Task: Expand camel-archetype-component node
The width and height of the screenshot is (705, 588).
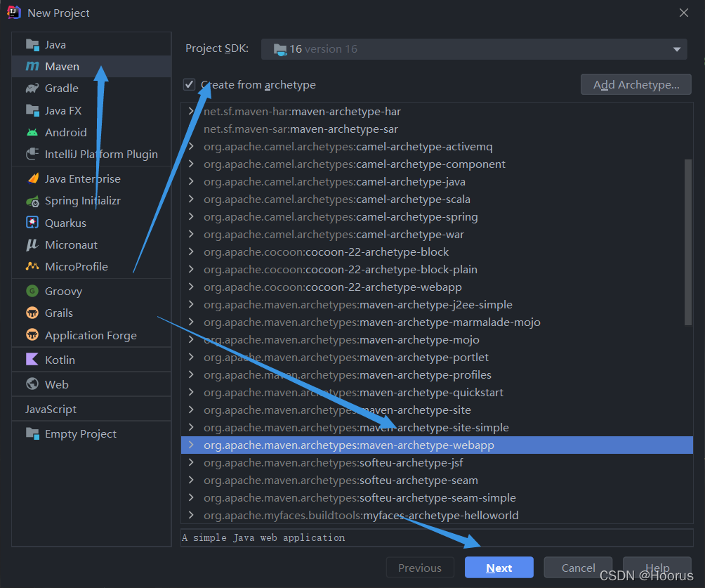Action: click(191, 164)
